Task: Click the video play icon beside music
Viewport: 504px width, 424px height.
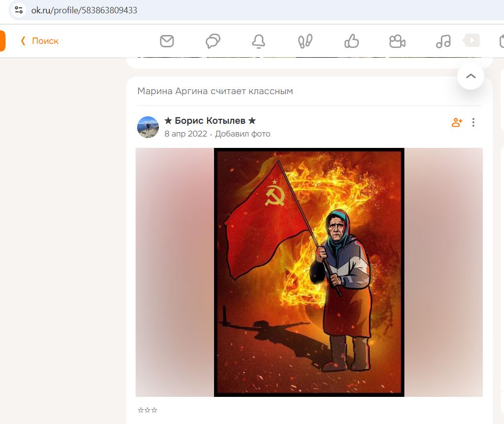Action: 471,40
